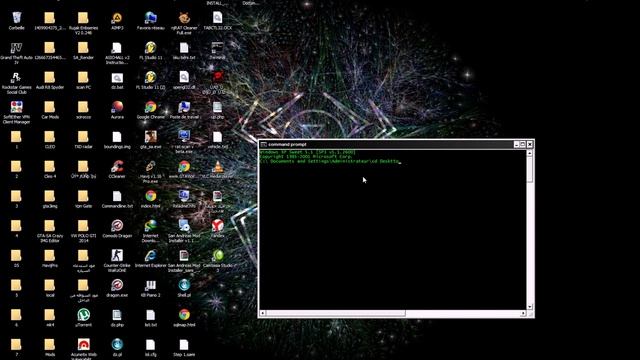Open the Car Mods folder
Screen dimensions: 640x360
click(50, 107)
